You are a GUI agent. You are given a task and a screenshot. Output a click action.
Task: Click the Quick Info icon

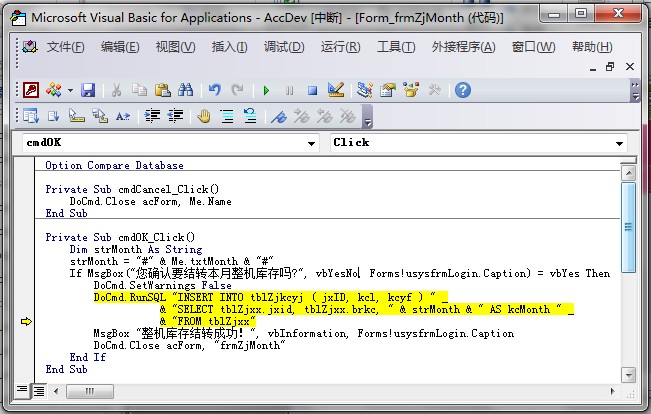pyautogui.click(x=77, y=116)
